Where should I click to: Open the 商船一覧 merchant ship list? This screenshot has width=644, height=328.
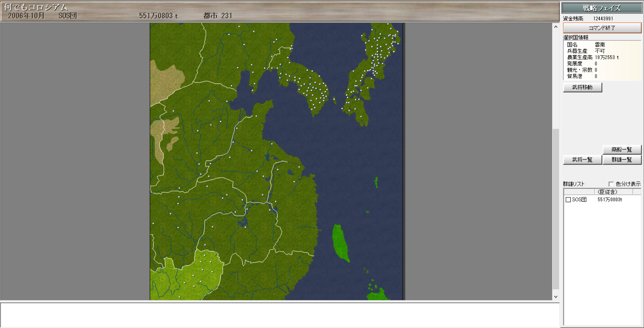click(x=621, y=150)
